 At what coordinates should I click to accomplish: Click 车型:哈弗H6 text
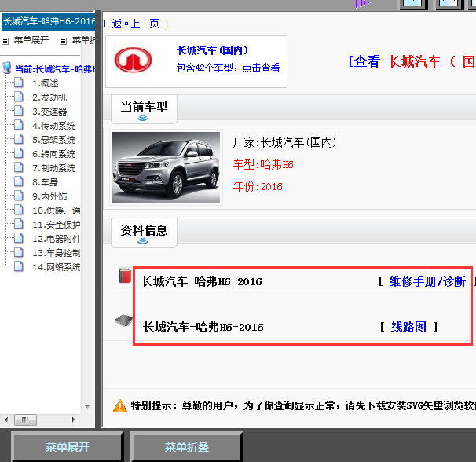pyautogui.click(x=263, y=165)
